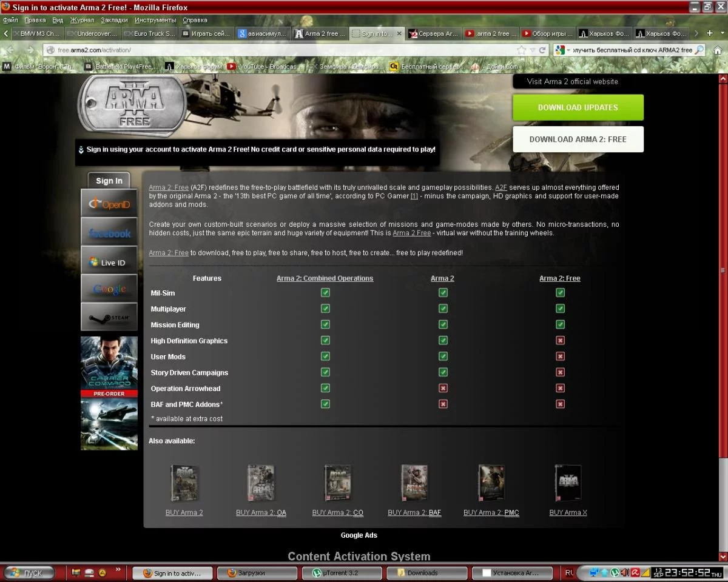The image size is (728, 582).
Task: Switch to the Загрузки taskbar window
Action: [x=257, y=572]
